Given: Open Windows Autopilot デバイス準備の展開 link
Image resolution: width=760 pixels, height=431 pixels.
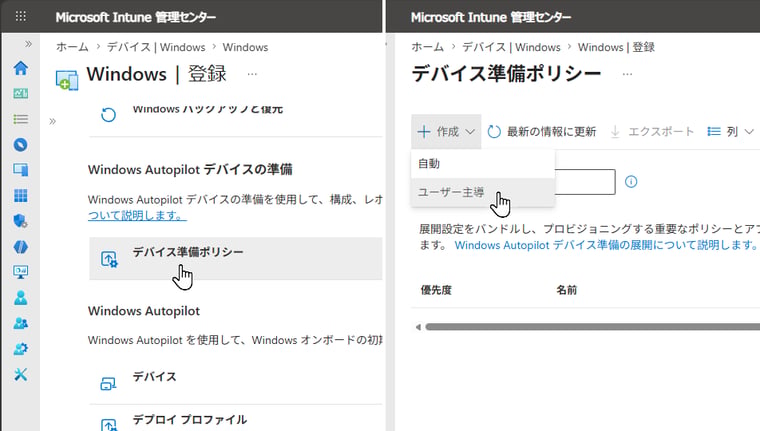Looking at the screenshot, I should pyautogui.click(x=606, y=245).
